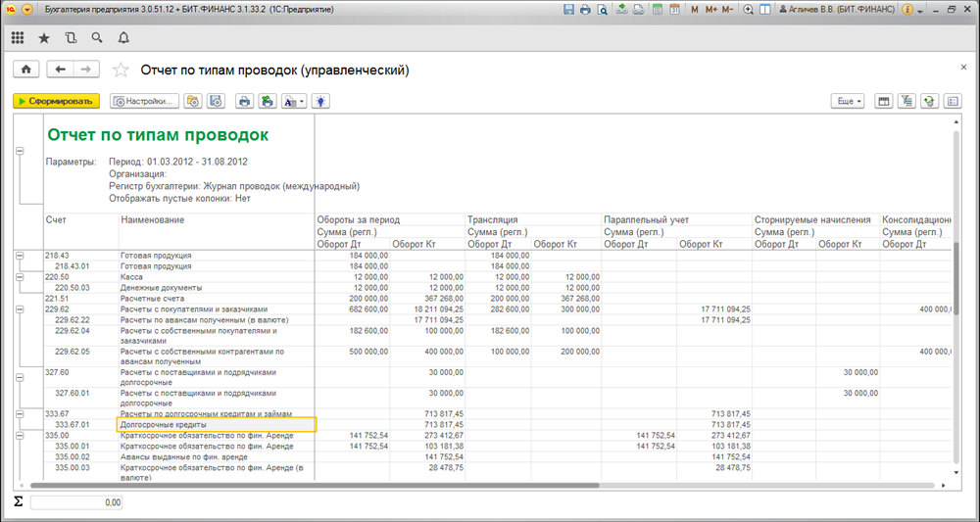Viewport: 980px width, 522px height.
Task: Print the report via printer icon
Action: tap(244, 101)
